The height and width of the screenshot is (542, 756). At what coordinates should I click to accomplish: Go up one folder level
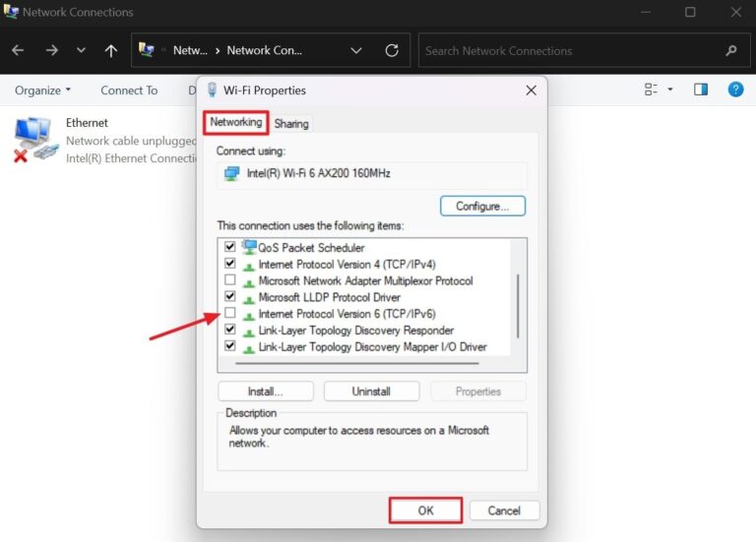coord(111,50)
